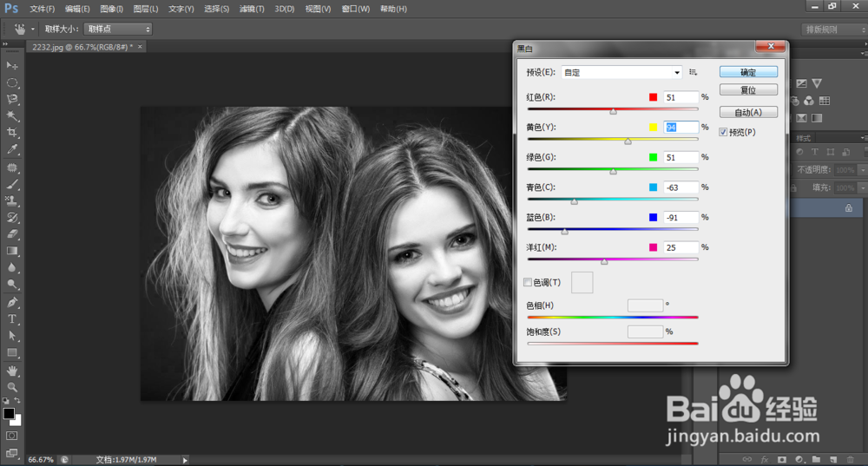The image size is (868, 466).
Task: Select the 2232.jpg document tab
Action: 82,47
